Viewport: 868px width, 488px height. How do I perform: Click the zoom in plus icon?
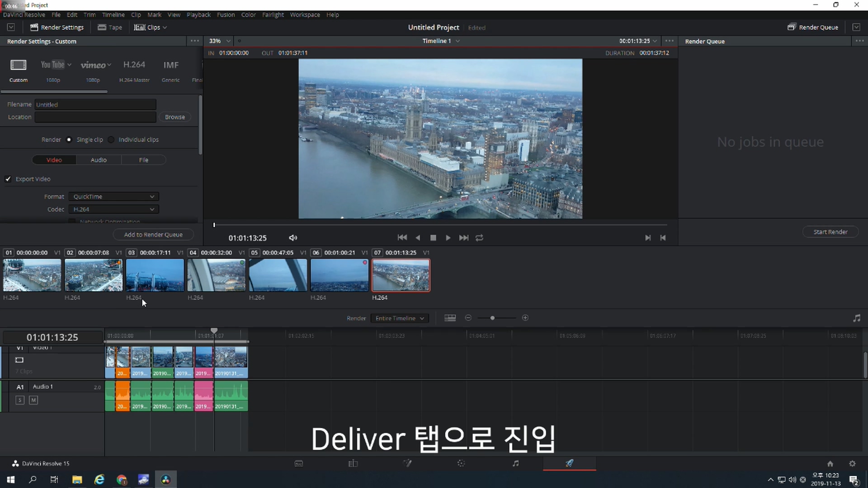click(525, 318)
